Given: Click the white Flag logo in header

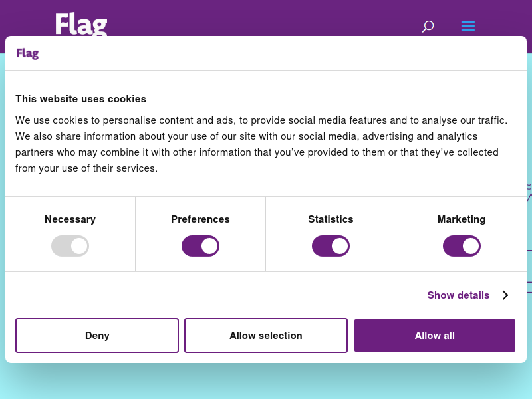Looking at the screenshot, I should click(x=81, y=24).
